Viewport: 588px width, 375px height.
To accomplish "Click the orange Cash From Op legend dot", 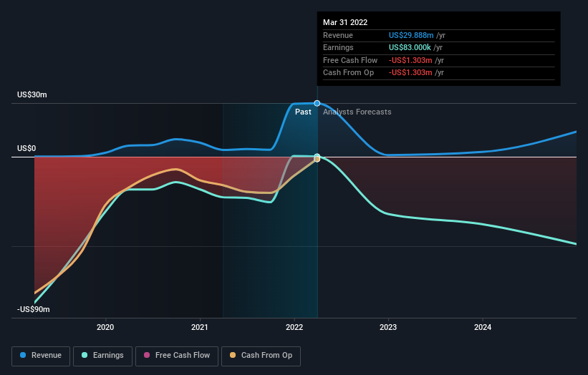I will (x=233, y=355).
